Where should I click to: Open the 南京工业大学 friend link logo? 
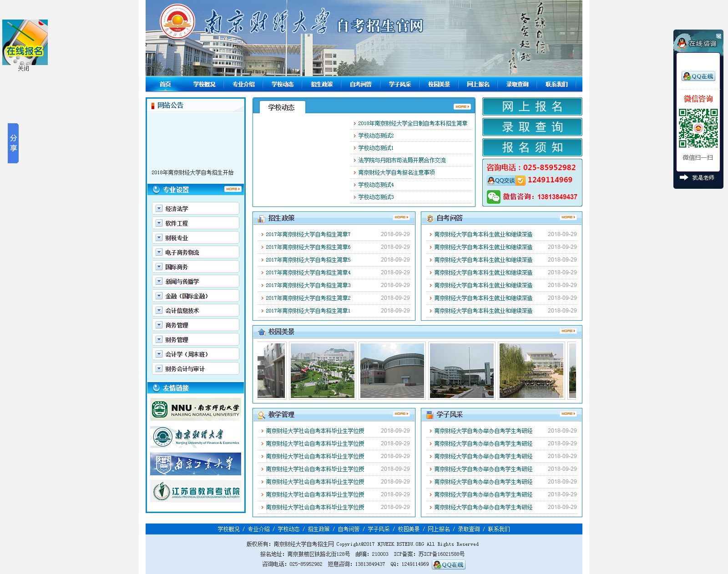click(196, 464)
